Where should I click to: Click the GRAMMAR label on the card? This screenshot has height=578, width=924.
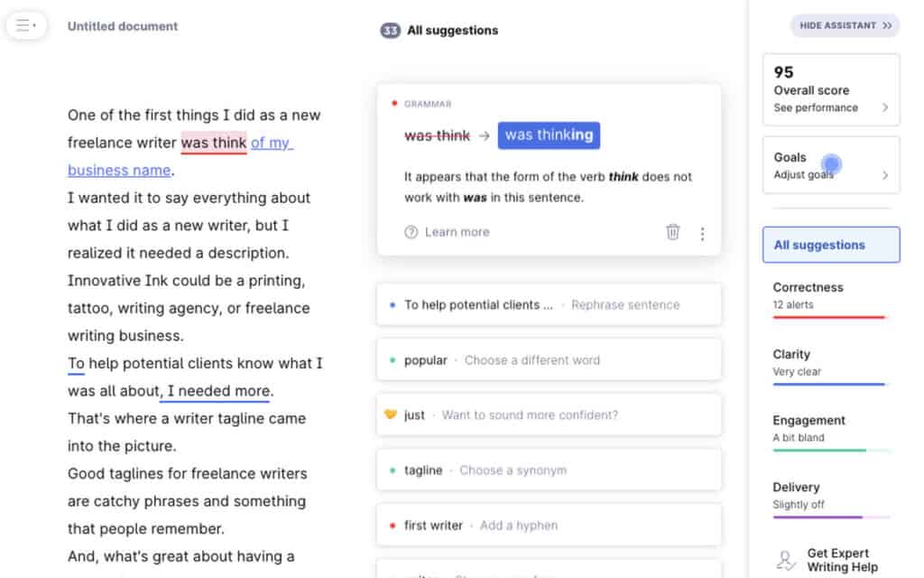[x=428, y=104]
